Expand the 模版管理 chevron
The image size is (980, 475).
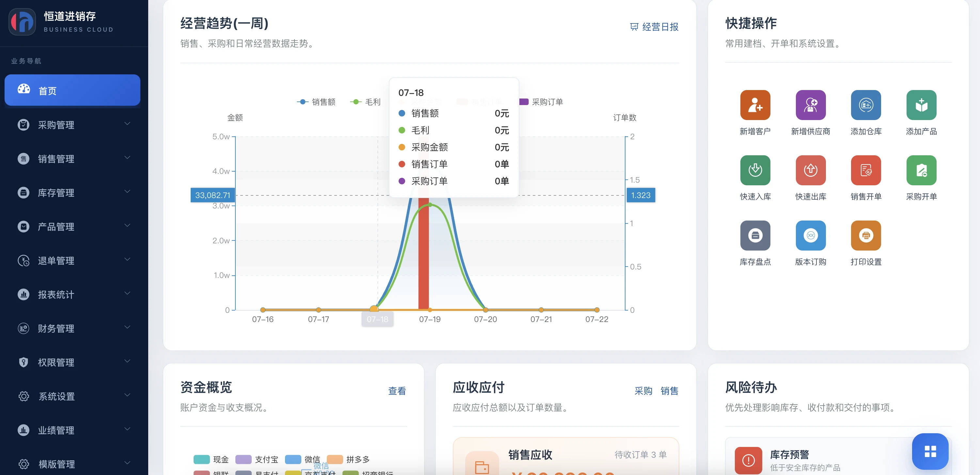[x=127, y=463]
